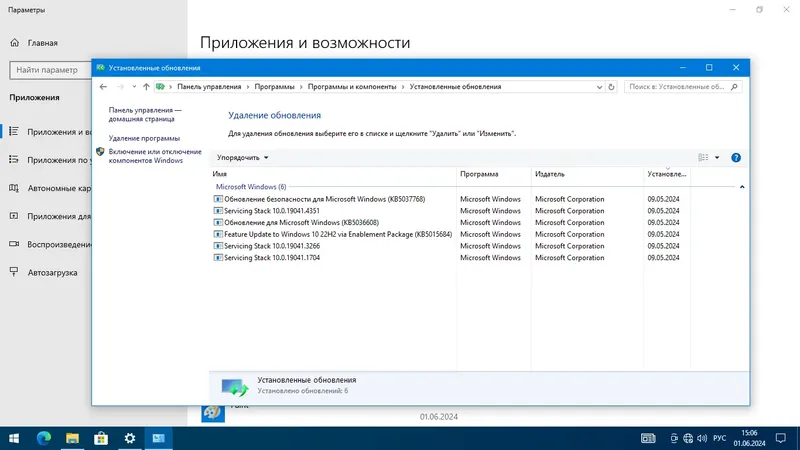The image size is (800, 450).
Task: Click Control Panel icon in address bar
Action: (160, 87)
